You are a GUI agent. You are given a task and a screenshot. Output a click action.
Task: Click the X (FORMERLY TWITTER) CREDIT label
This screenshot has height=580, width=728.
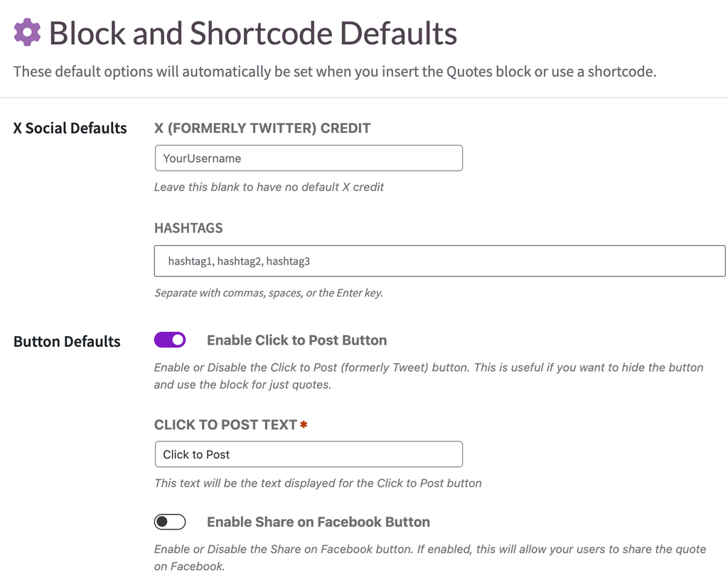pyautogui.click(x=262, y=129)
